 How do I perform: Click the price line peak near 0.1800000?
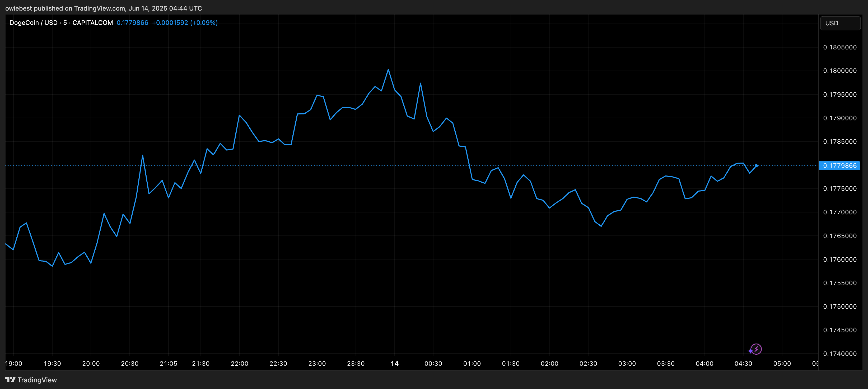click(388, 70)
